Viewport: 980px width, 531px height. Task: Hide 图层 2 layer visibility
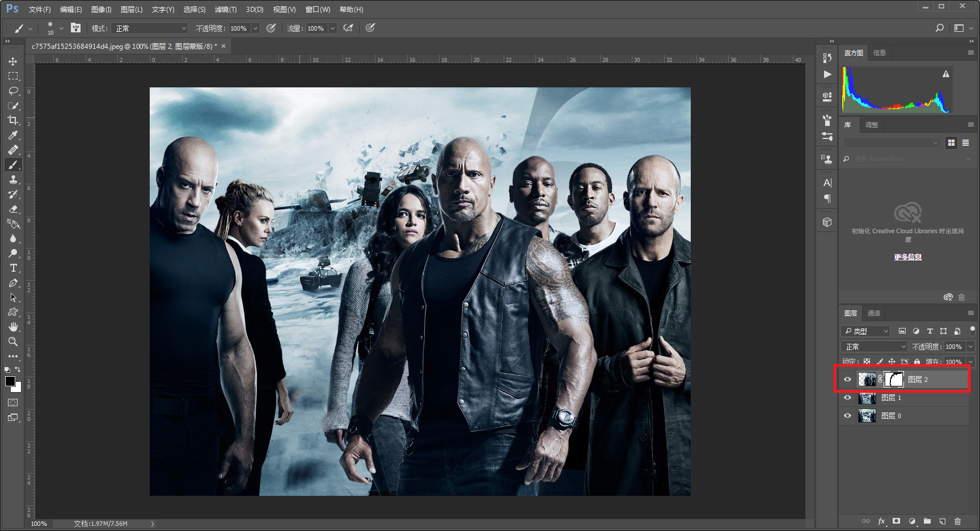tap(848, 380)
